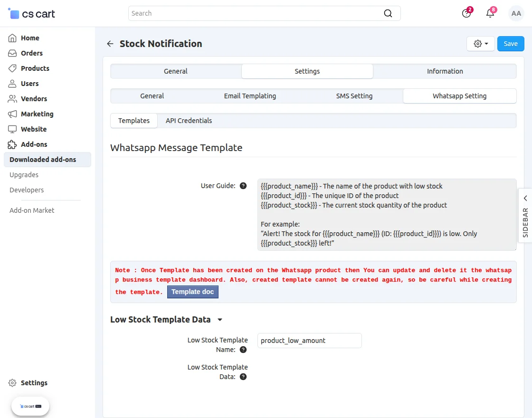Click the User Guide help tooltip icon
This screenshot has height=418, width=532.
coord(243,186)
